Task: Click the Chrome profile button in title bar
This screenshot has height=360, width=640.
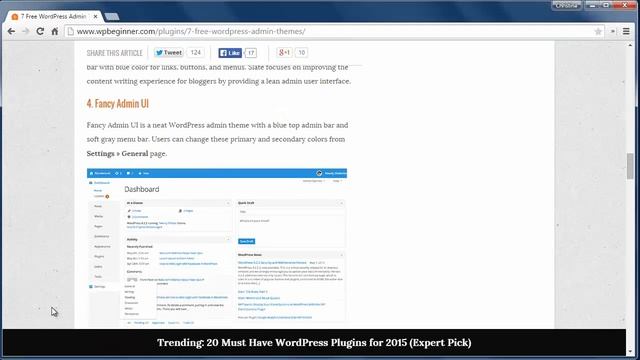Action: 566,5
